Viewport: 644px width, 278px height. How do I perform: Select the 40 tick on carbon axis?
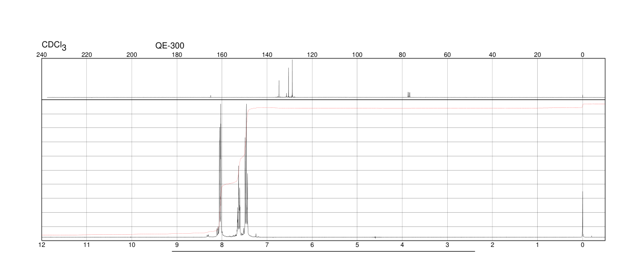tap(492, 55)
